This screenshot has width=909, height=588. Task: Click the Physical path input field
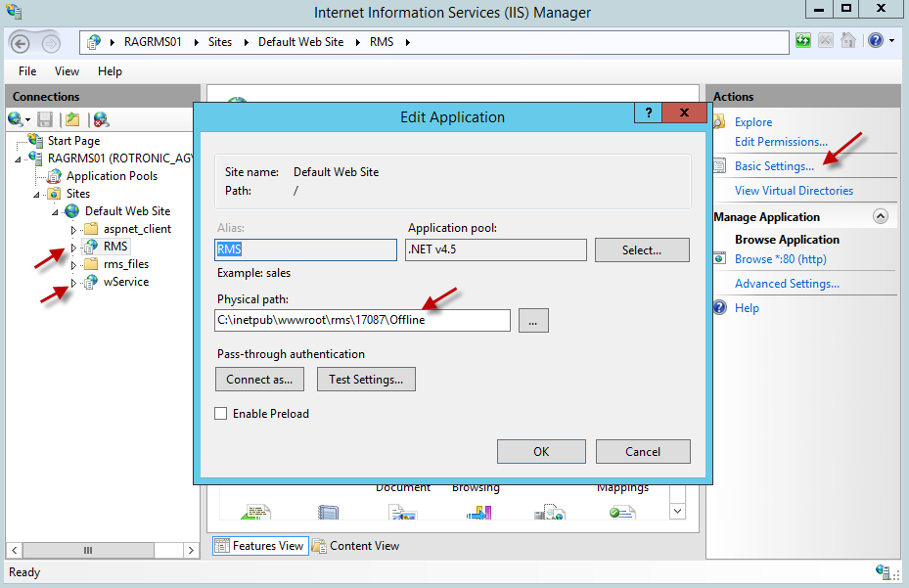point(362,320)
